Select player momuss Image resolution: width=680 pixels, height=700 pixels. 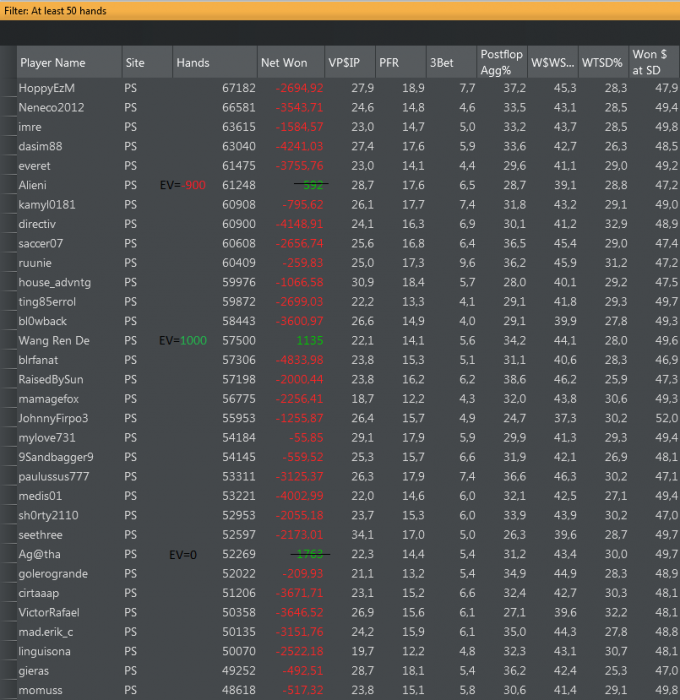[40, 690]
